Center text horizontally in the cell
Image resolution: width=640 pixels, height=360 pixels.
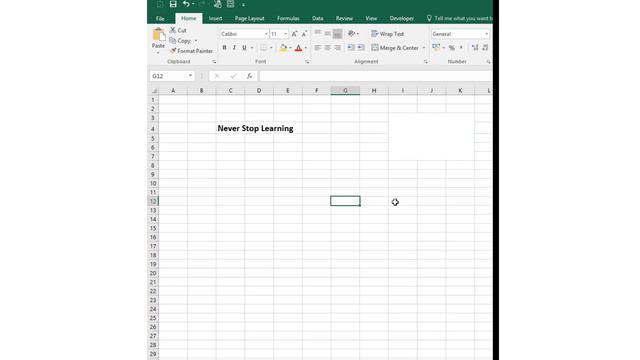coord(327,48)
